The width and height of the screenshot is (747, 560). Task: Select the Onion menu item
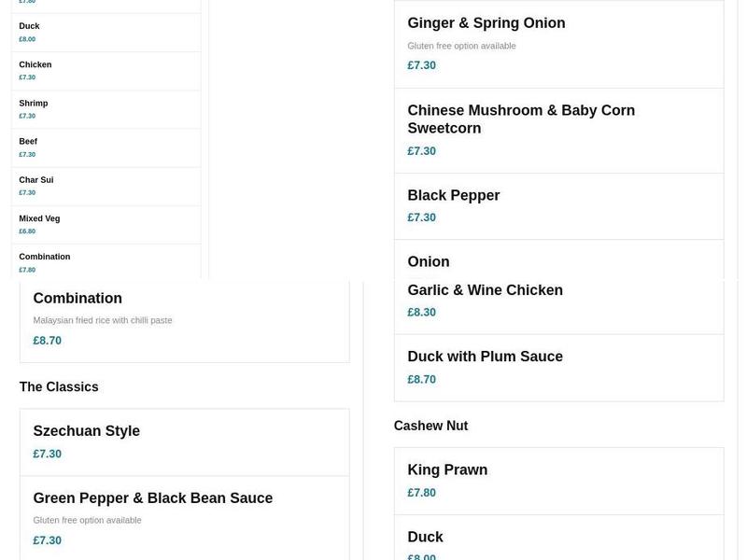(x=557, y=261)
